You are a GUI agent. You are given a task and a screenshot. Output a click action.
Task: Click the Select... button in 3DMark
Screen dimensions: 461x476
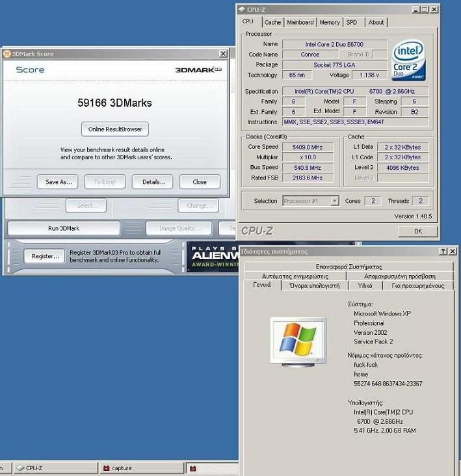86,206
